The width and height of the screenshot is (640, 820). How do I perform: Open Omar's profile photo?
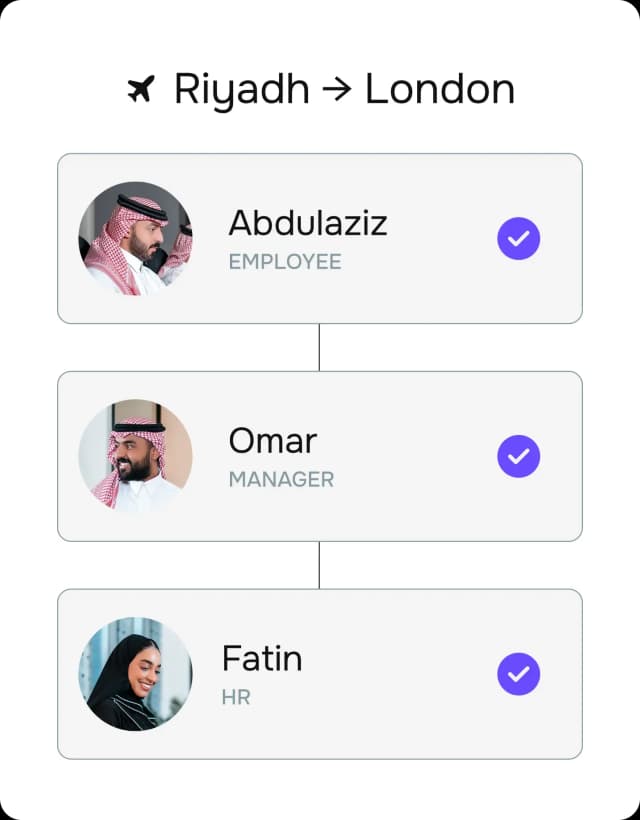(135, 456)
